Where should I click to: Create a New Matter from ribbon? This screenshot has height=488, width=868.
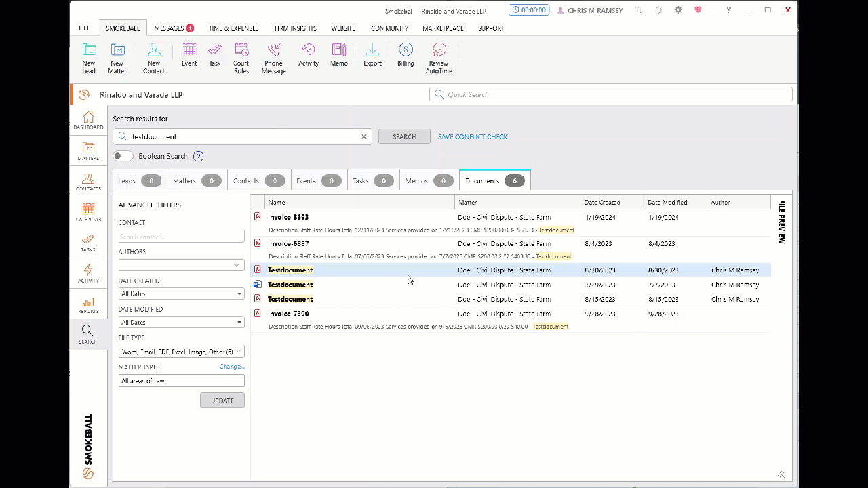point(117,58)
